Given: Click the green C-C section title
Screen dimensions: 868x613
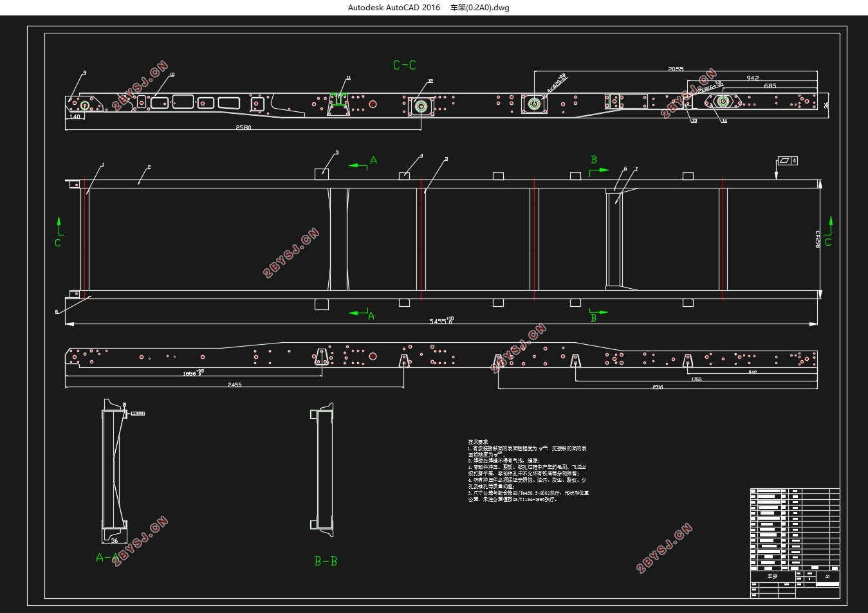Looking at the screenshot, I should (x=404, y=65).
